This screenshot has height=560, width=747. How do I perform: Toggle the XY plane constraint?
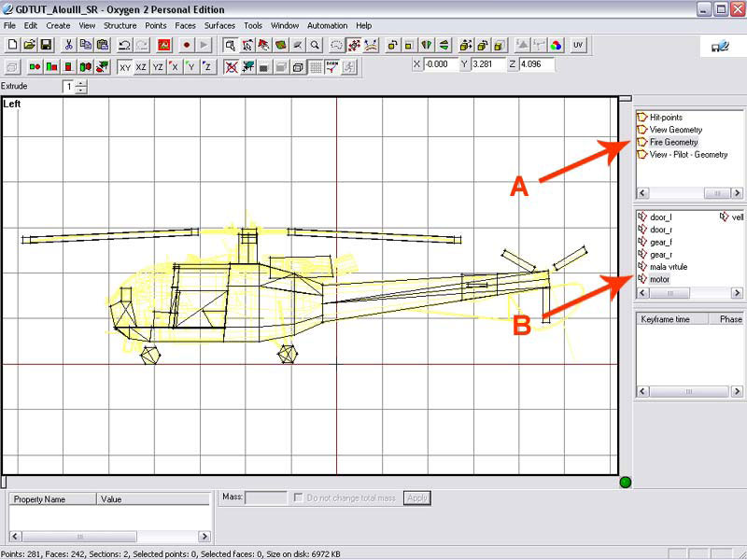(125, 67)
